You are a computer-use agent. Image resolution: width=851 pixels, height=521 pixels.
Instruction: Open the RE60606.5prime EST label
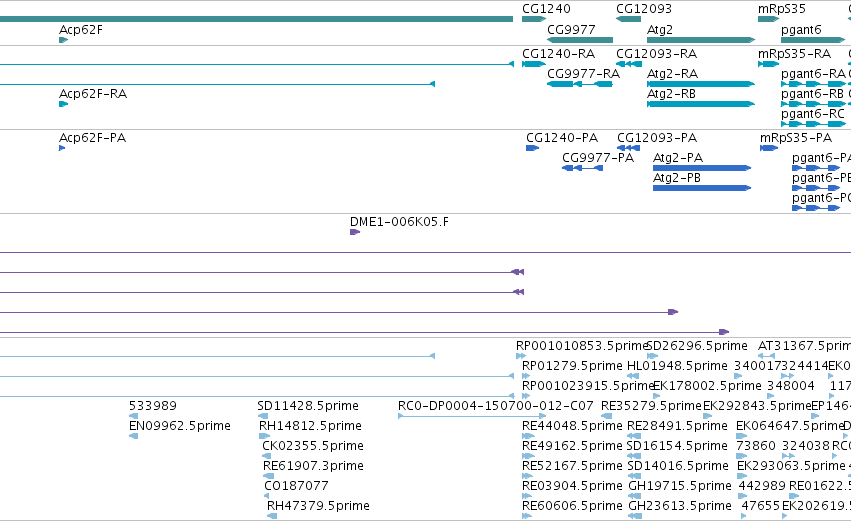click(x=572, y=506)
